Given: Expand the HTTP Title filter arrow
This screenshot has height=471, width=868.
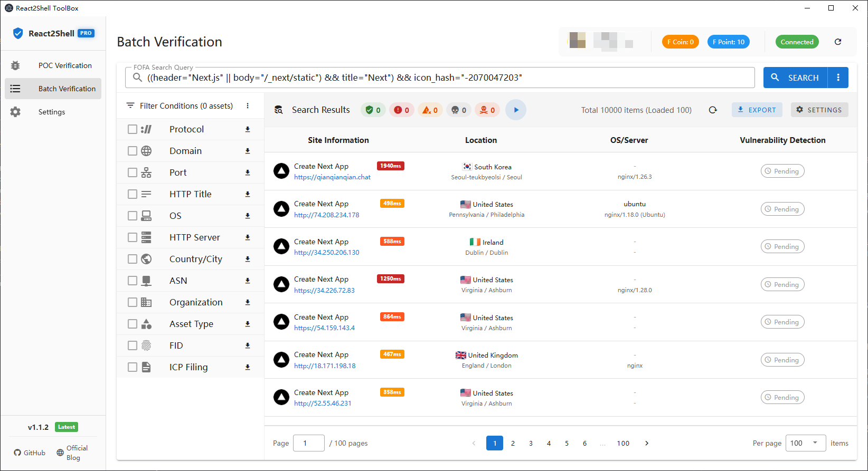Looking at the screenshot, I should 248,194.
